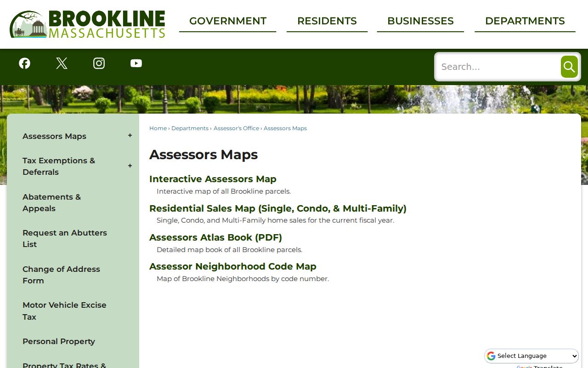Open Residential Sales Map link
Screen dimensions: 588x368
coord(278,208)
